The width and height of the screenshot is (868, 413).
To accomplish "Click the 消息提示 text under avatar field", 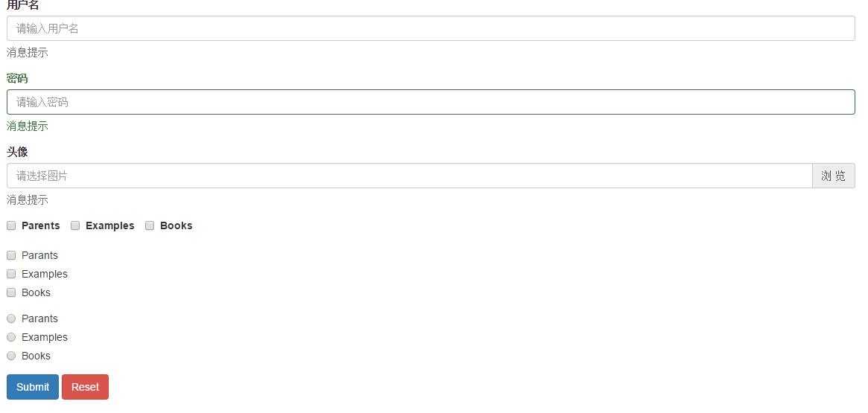I will [x=27, y=200].
